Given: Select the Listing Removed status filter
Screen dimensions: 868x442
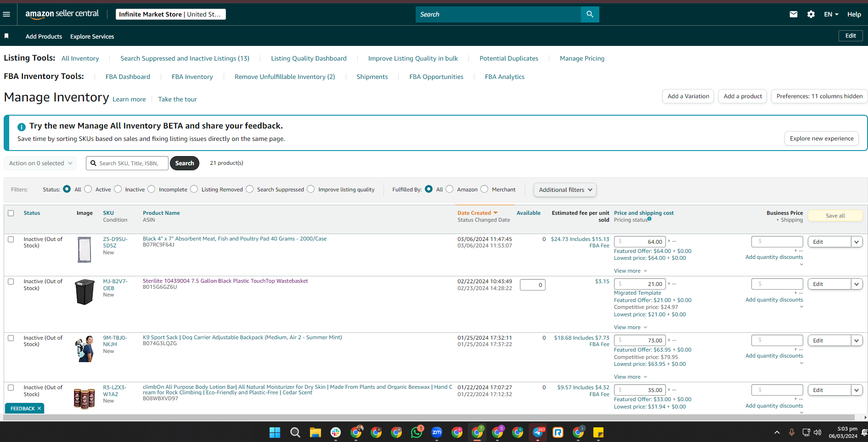Looking at the screenshot, I should click(x=194, y=189).
